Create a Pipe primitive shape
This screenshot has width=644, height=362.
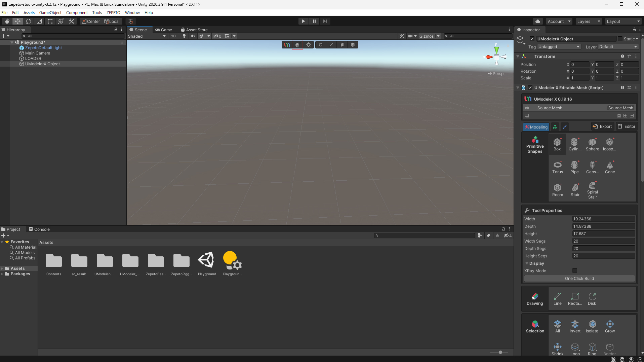tap(575, 167)
